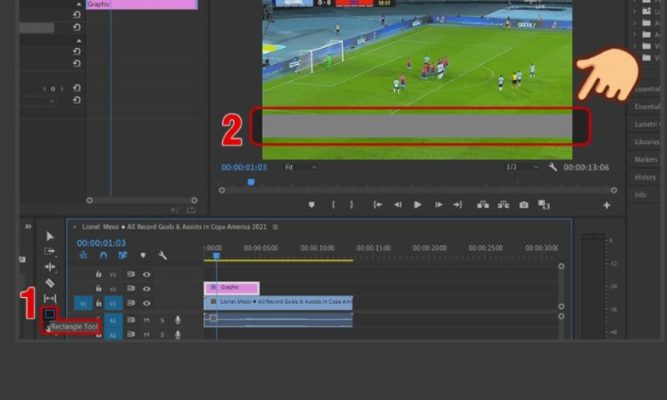
Task: Open the program monitor wrench settings
Action: 553,167
